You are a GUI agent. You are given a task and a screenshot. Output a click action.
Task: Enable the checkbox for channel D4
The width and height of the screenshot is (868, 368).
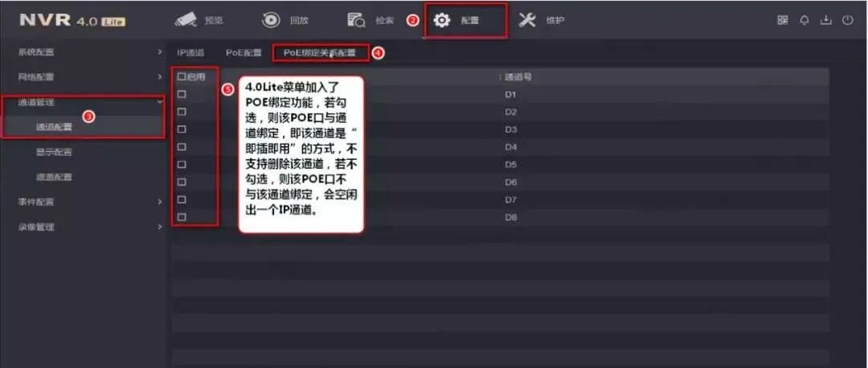182,147
